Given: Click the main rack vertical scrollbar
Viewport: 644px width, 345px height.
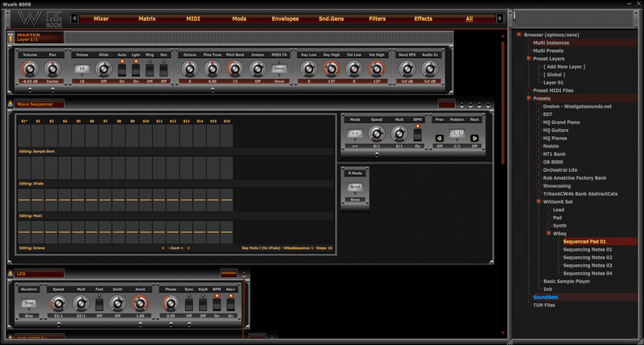Looking at the screenshot, I should pos(502,103).
